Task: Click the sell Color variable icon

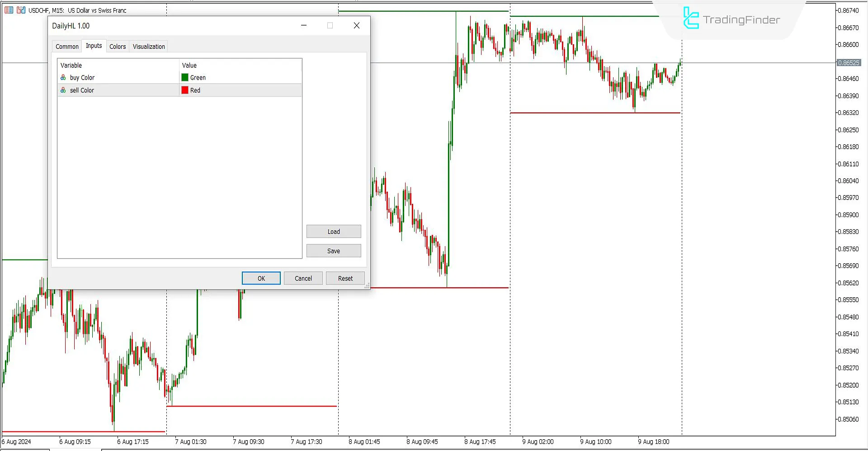Action: click(x=63, y=90)
